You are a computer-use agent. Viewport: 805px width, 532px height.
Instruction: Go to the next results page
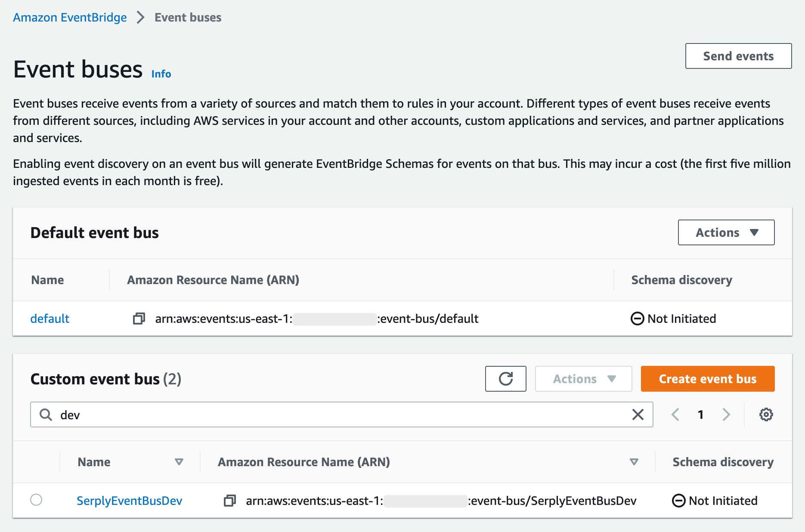coord(726,414)
